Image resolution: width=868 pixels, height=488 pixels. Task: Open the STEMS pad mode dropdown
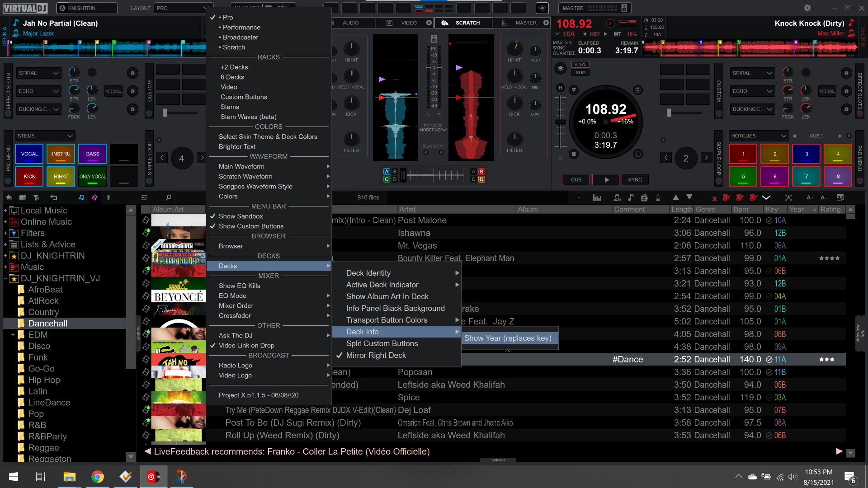pyautogui.click(x=45, y=136)
